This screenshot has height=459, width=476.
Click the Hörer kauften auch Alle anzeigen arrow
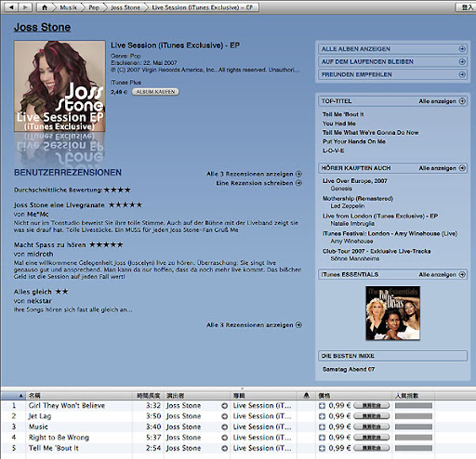[462, 168]
